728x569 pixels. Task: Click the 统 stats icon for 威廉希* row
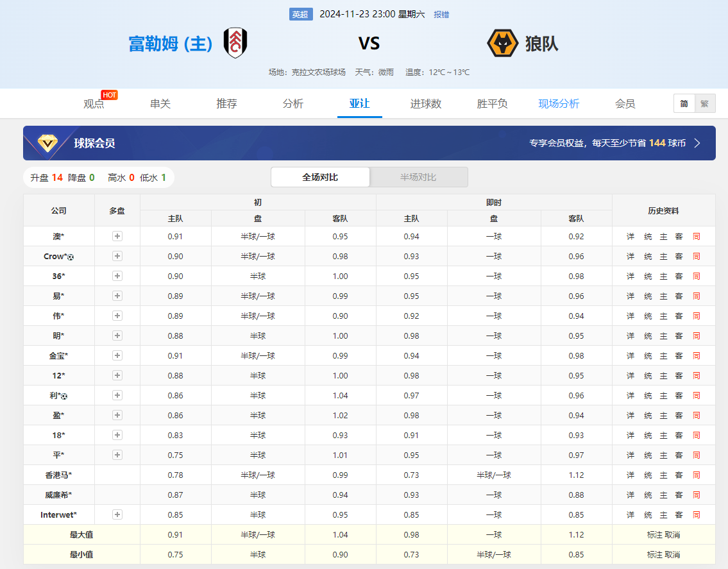click(648, 495)
